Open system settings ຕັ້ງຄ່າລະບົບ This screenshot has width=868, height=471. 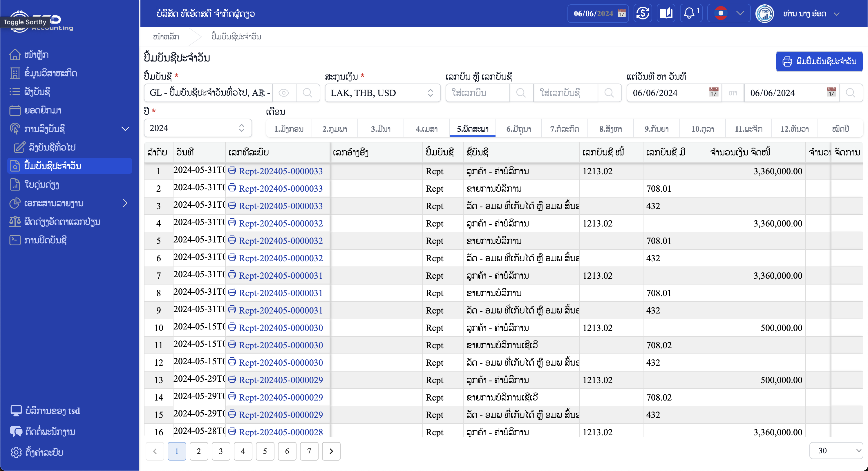(37, 452)
